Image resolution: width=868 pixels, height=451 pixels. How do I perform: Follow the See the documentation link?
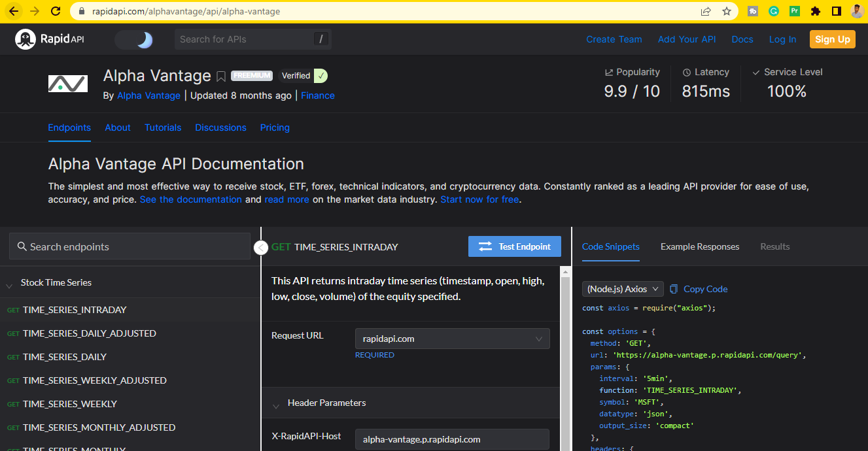pyautogui.click(x=191, y=199)
